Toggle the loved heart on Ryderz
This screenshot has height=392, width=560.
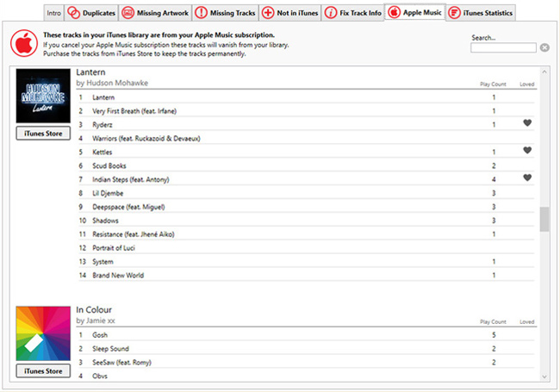[x=527, y=123]
